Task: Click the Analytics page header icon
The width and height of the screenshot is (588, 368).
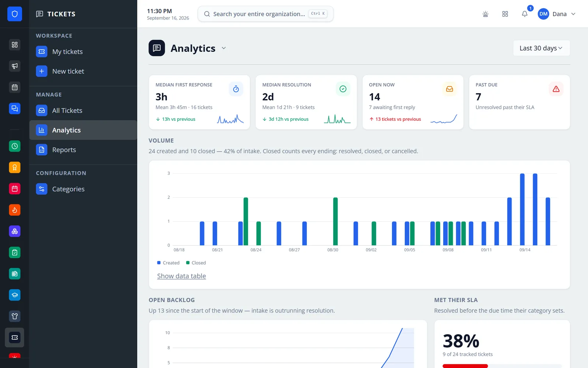Action: coord(157,48)
